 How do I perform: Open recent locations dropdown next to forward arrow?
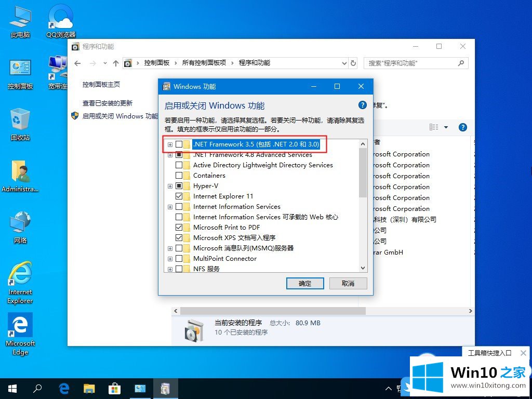[105, 63]
